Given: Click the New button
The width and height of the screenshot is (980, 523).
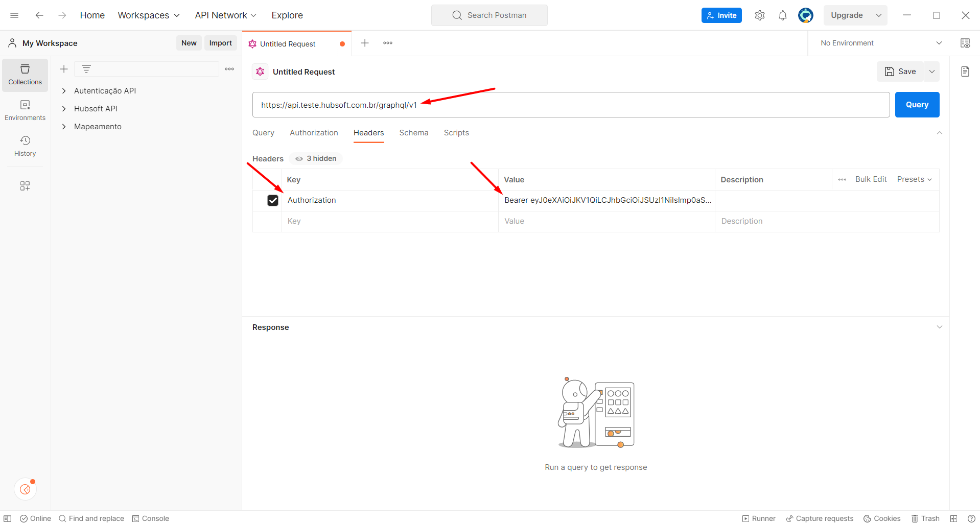Looking at the screenshot, I should [x=189, y=43].
